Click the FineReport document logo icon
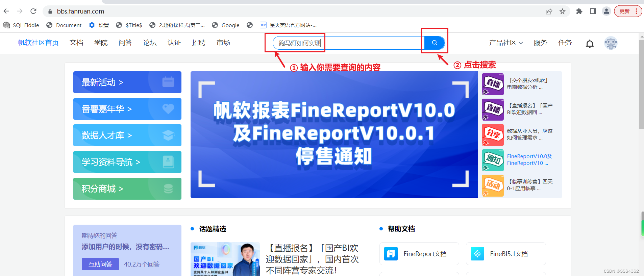 coord(391,254)
